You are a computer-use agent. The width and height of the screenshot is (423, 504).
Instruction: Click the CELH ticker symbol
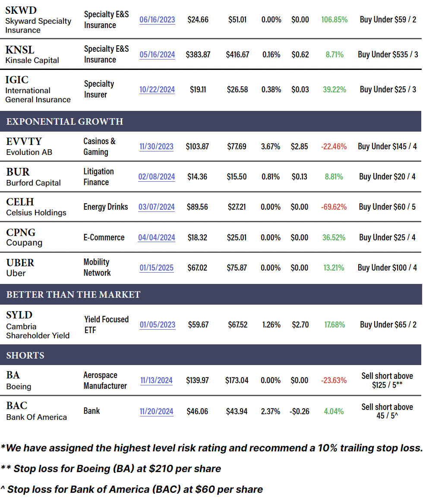point(20,202)
